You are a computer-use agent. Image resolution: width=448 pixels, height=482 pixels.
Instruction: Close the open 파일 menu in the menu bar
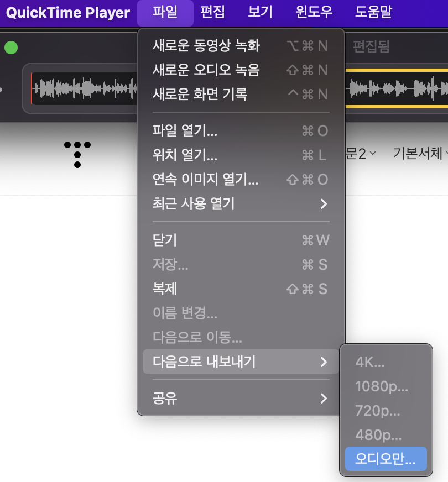(165, 13)
